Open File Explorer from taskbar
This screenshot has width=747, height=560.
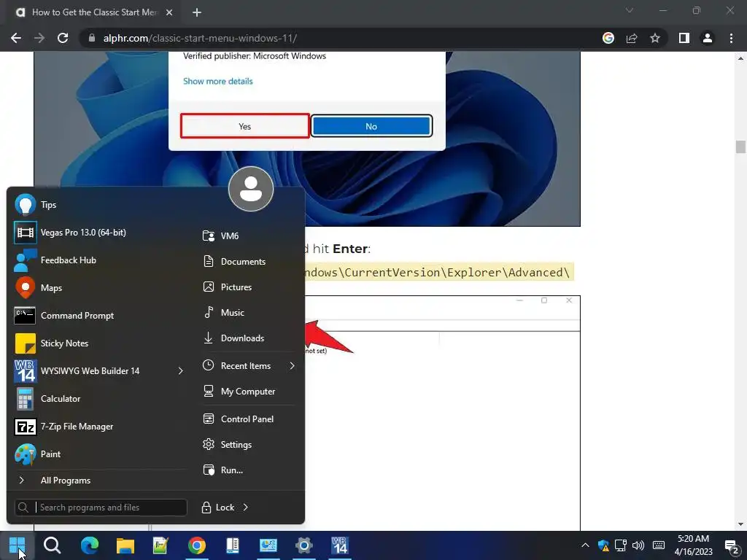click(125, 545)
